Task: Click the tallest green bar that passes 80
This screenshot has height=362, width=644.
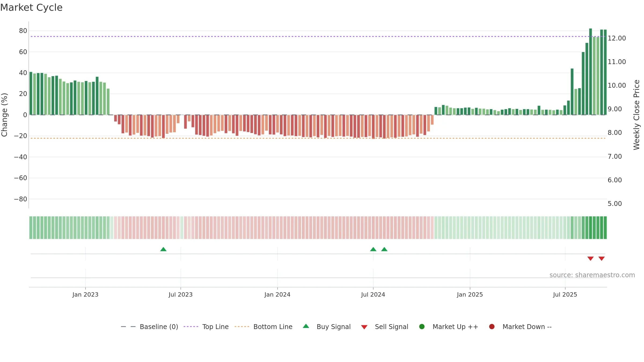Action: point(591,72)
